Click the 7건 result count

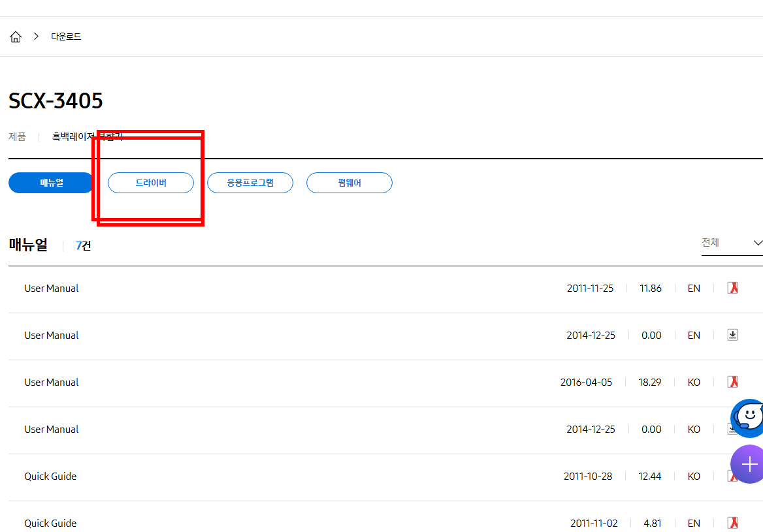pos(83,245)
